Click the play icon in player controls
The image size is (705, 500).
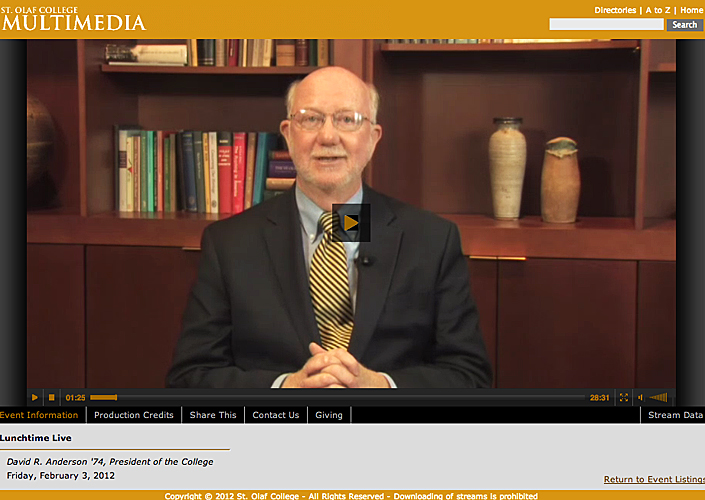tap(35, 397)
